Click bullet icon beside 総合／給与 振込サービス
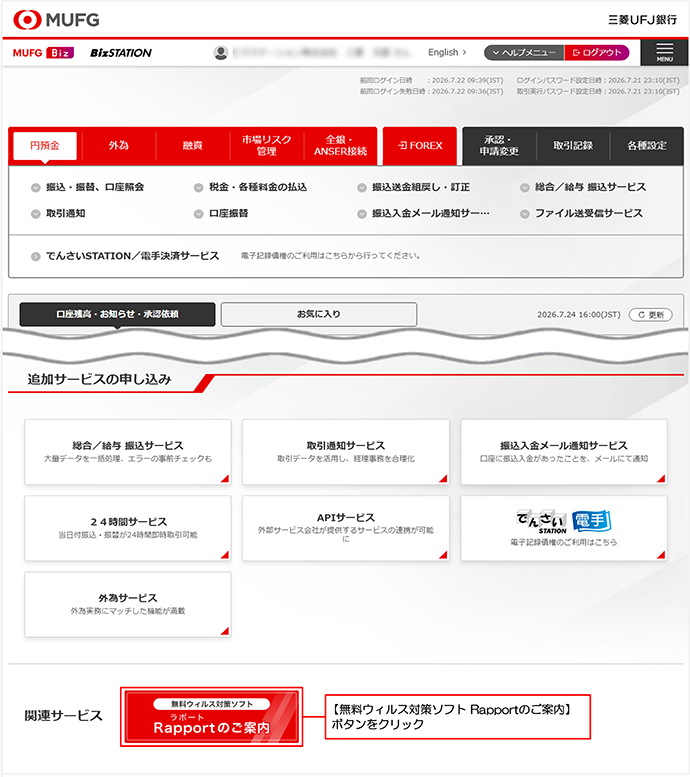The image size is (690, 777). (x=524, y=187)
